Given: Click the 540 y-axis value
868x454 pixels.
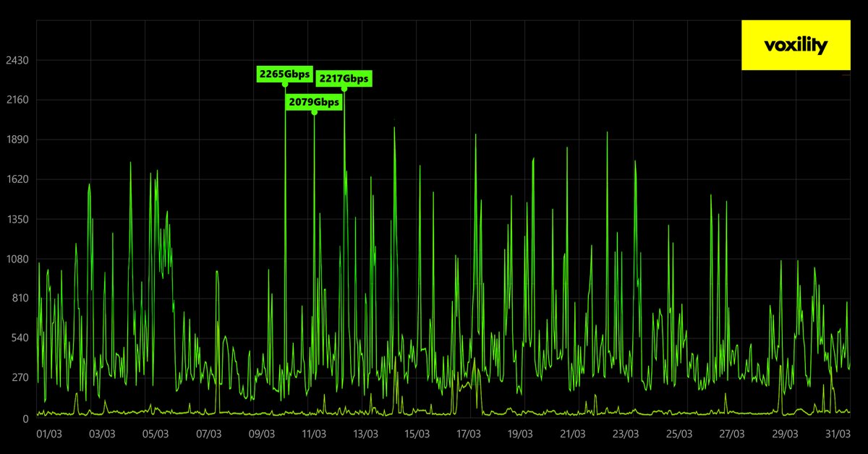Looking at the screenshot, I should pos(19,338).
